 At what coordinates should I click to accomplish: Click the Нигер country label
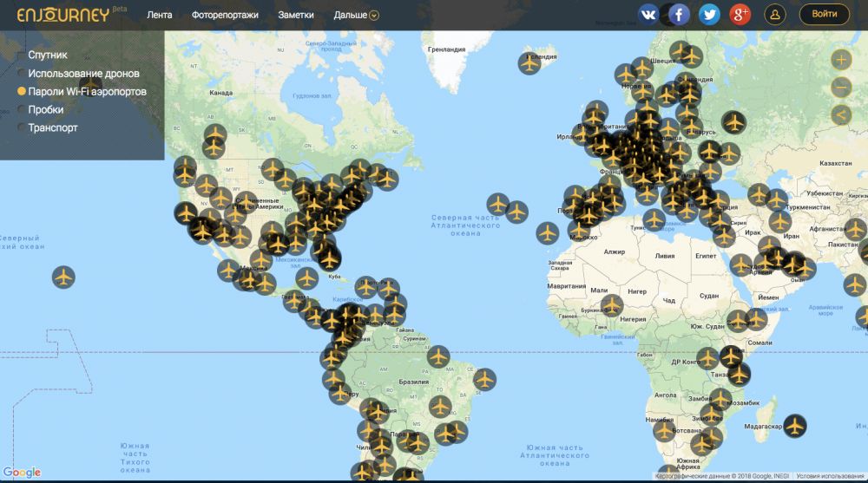[x=637, y=291]
